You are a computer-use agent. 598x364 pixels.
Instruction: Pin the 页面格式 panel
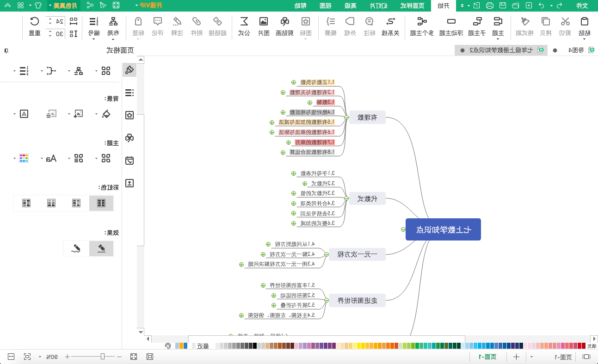pyautogui.click(x=6, y=50)
